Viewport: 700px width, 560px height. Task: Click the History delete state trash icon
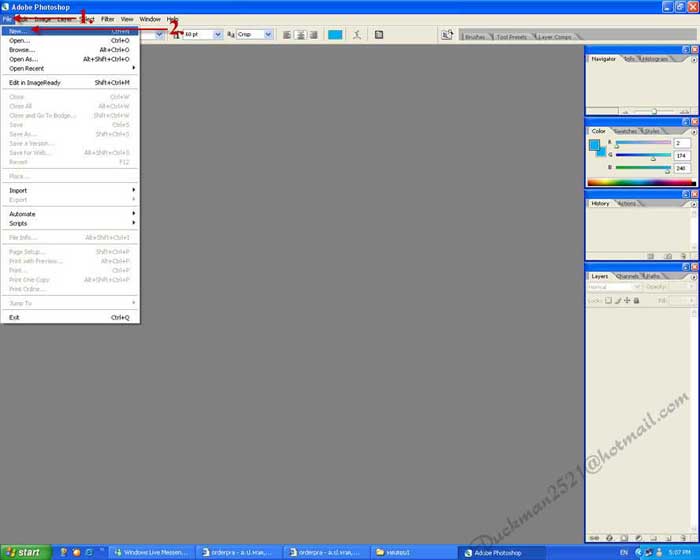683,256
